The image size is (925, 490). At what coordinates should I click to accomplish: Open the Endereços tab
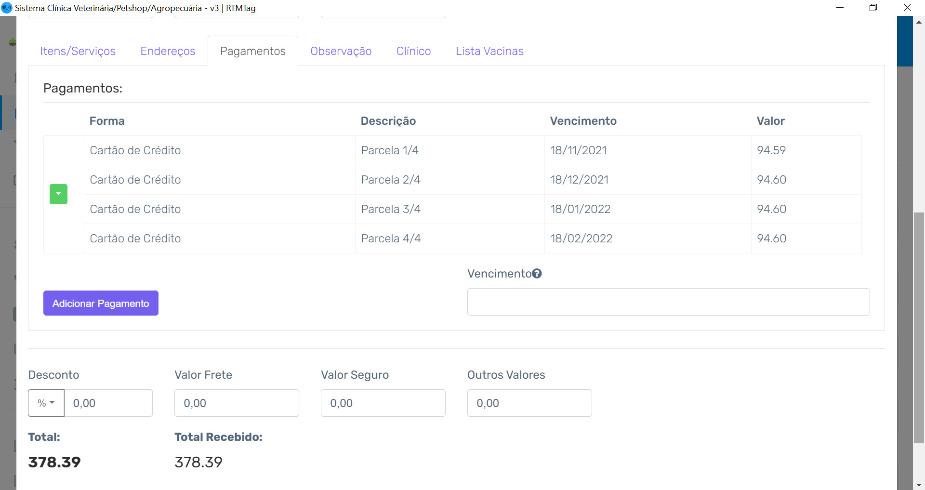pyautogui.click(x=168, y=51)
